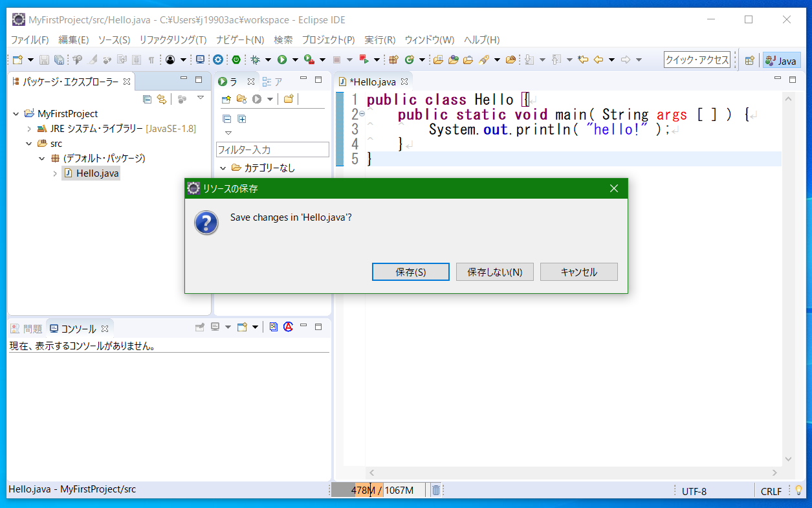Click the blue gear toolbar icon
This screenshot has width=812, height=508.
pos(218,60)
